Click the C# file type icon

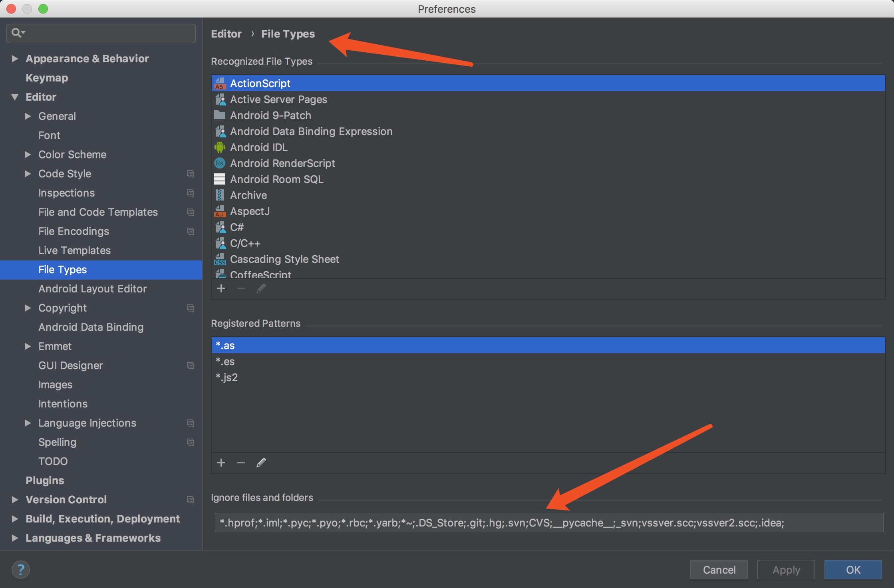221,228
